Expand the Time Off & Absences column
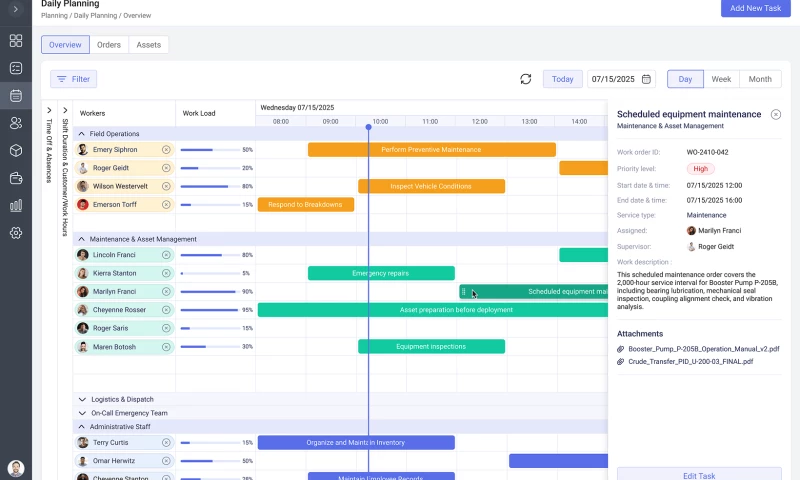The width and height of the screenshot is (800, 480). 49,110
